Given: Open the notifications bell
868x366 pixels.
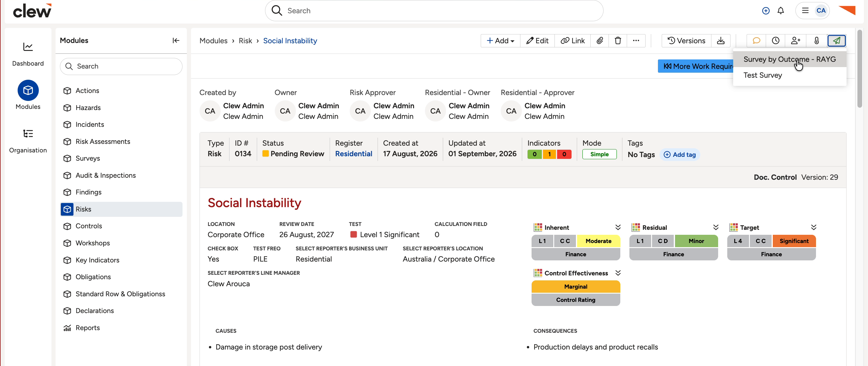Looking at the screenshot, I should [x=780, y=11].
